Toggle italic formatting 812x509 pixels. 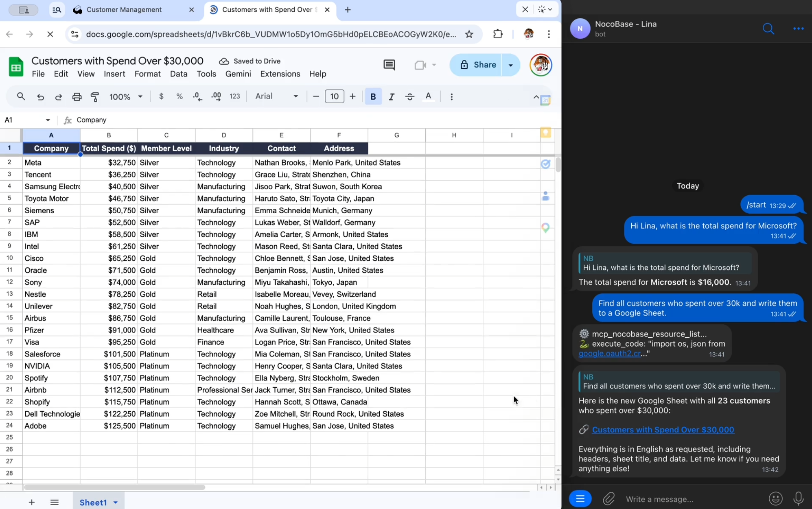(392, 97)
